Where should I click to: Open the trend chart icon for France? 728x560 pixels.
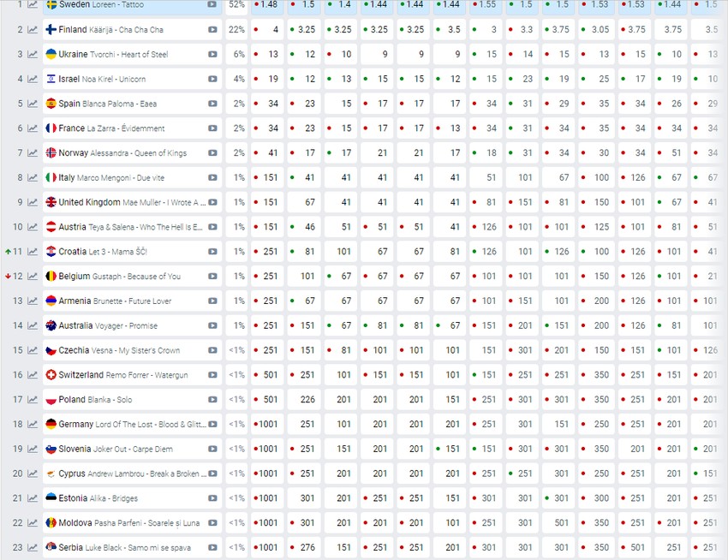coord(33,128)
